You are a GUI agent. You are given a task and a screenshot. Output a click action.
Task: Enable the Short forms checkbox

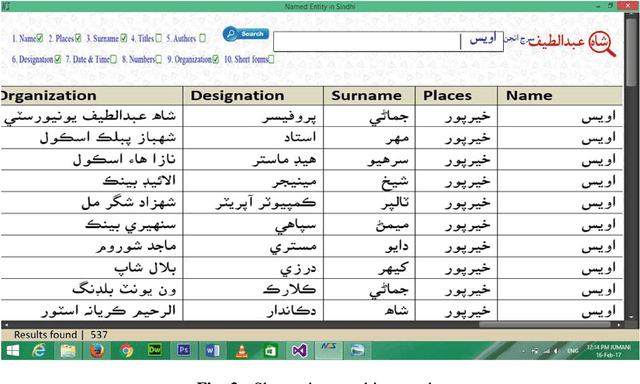pos(271,59)
